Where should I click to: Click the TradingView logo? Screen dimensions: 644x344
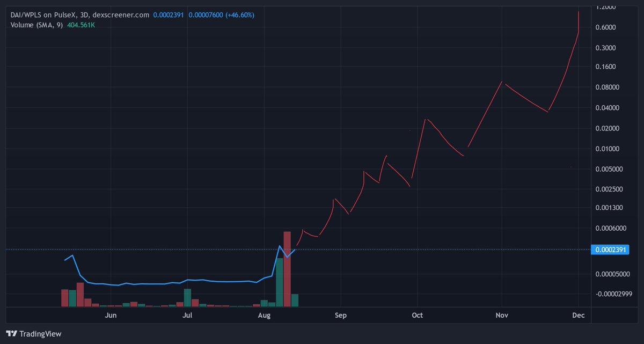34,333
